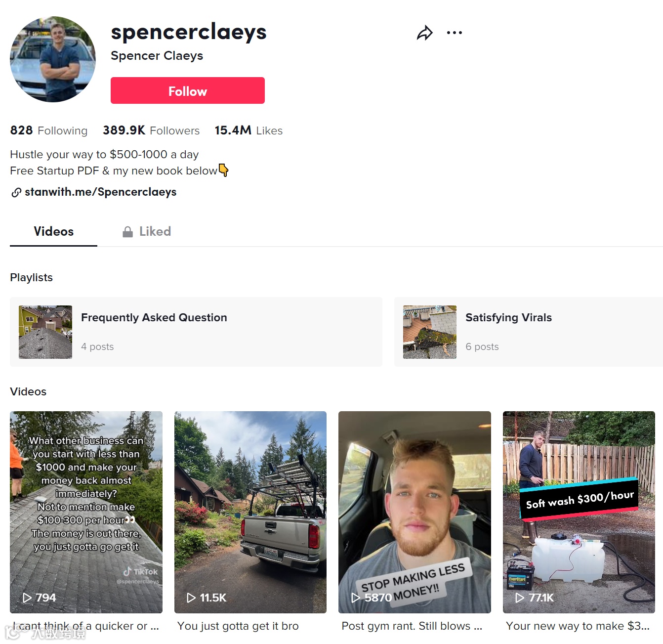663x644 pixels.
Task: Click play icon on 77.1K views video
Action: pyautogui.click(x=520, y=598)
